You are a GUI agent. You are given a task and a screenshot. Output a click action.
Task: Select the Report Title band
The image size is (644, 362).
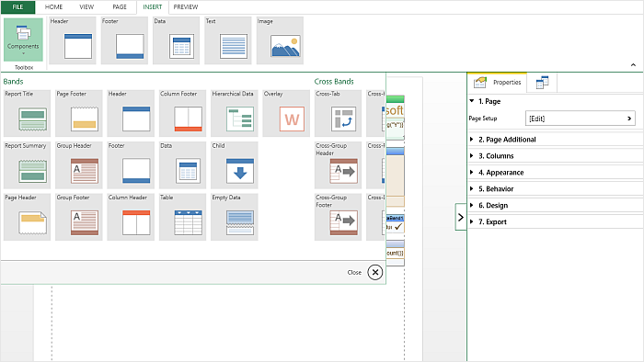click(27, 113)
